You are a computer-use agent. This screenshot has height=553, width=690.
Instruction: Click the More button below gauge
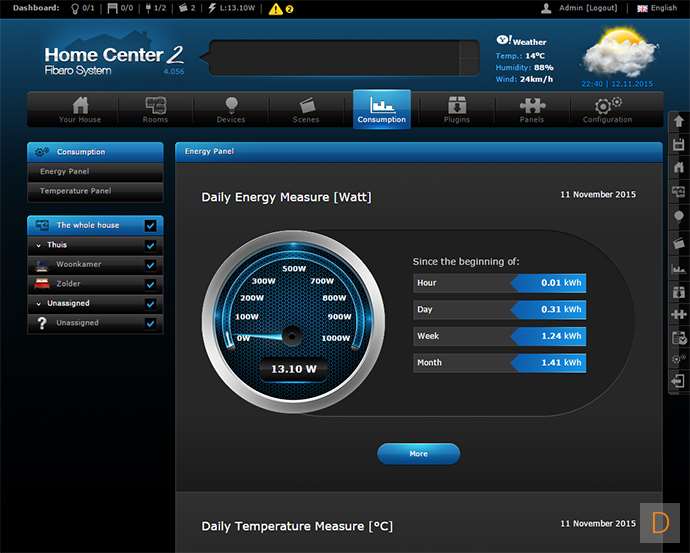point(418,454)
